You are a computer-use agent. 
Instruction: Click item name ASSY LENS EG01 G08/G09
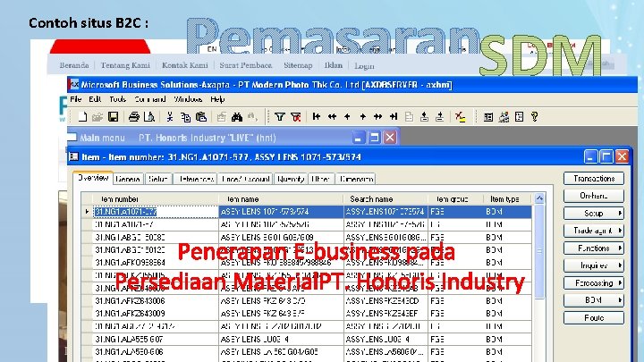pyautogui.click(x=281, y=237)
